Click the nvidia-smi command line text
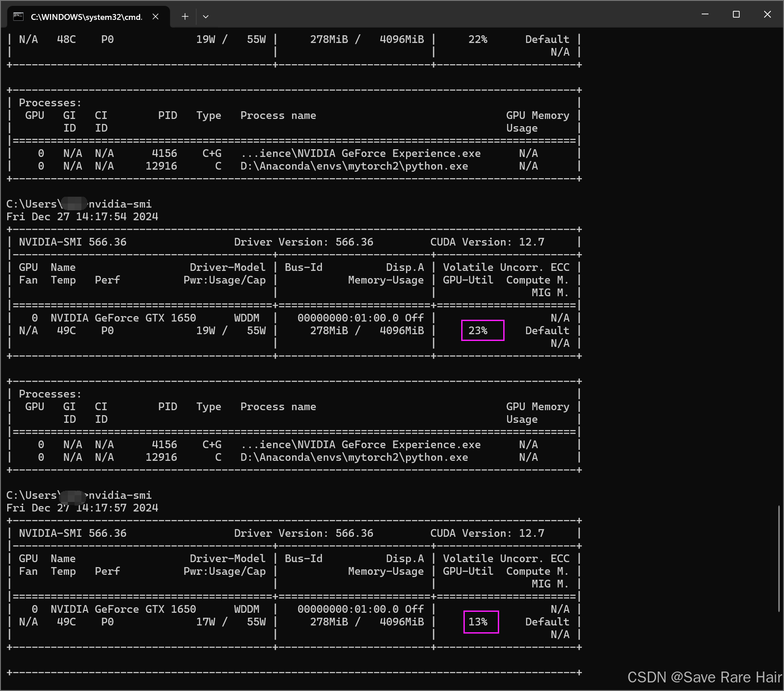 pos(119,204)
